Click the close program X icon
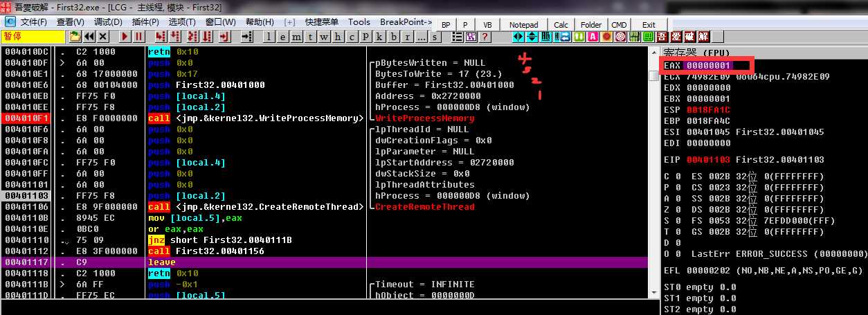868x315 pixels. tap(102, 37)
